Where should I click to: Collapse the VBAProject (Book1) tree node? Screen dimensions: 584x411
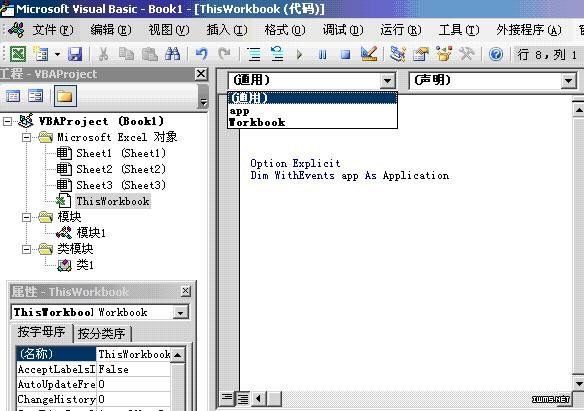[x=7, y=121]
